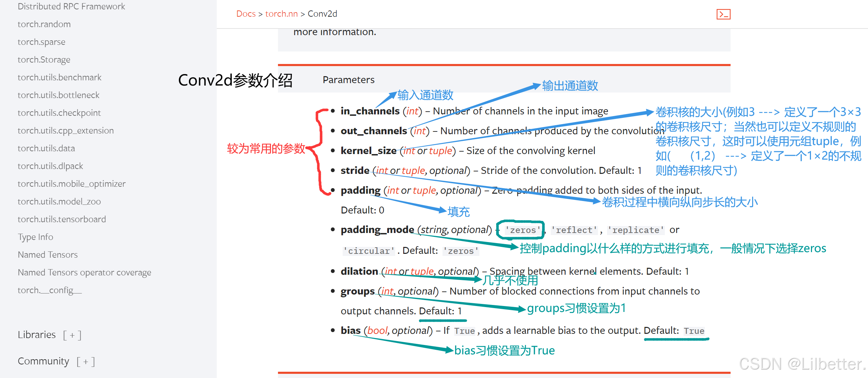Screen dimensions: 868x378
Task: Navigate to torch.utils.benchmark
Action: 59,77
